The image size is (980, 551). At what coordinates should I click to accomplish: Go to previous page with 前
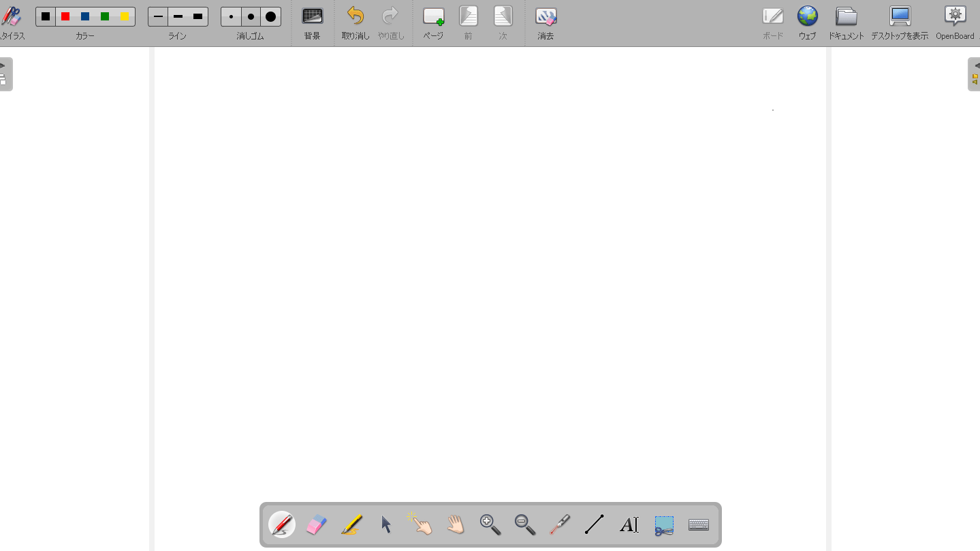coord(468,22)
